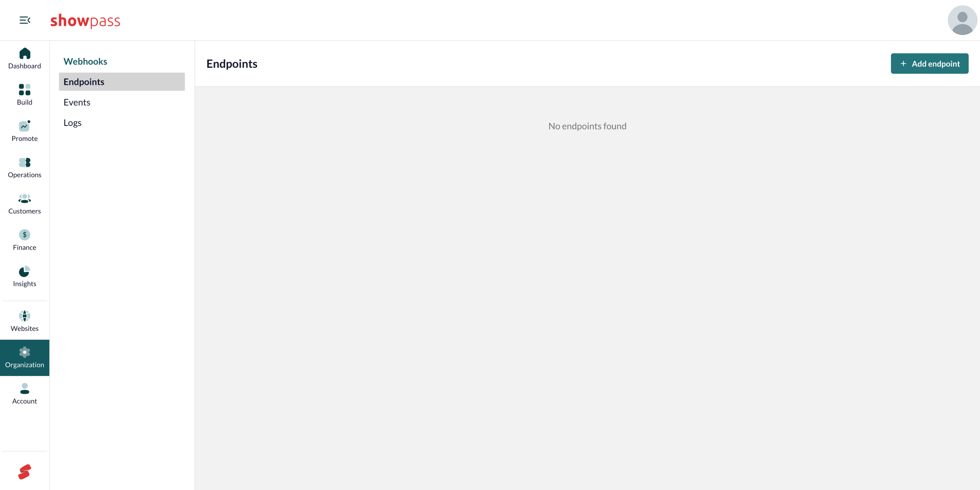Click the 'No endpoints found' message

pos(587,126)
